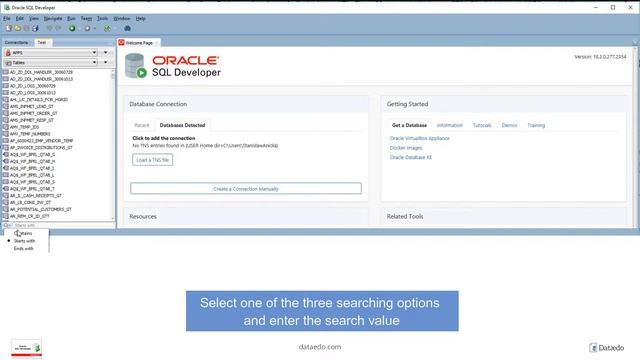Select table AMS_IMPMET_ORDER_GT
The width and height of the screenshot is (640, 360).
click(x=33, y=113)
